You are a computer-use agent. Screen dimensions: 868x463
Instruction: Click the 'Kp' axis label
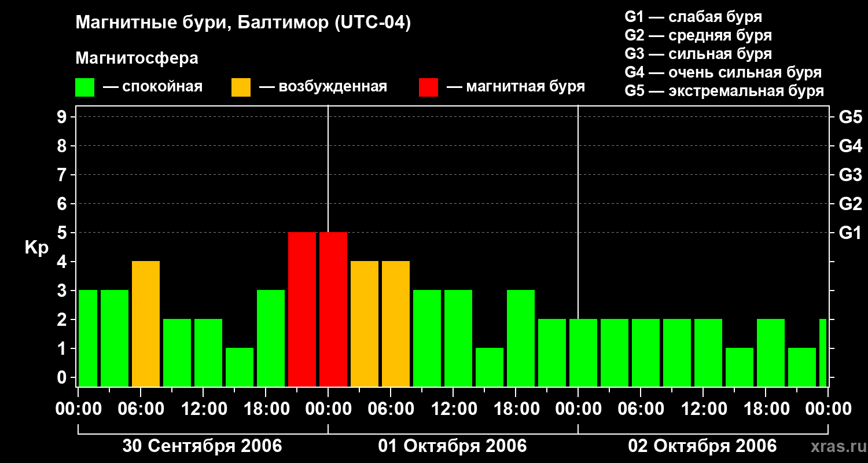(36, 248)
